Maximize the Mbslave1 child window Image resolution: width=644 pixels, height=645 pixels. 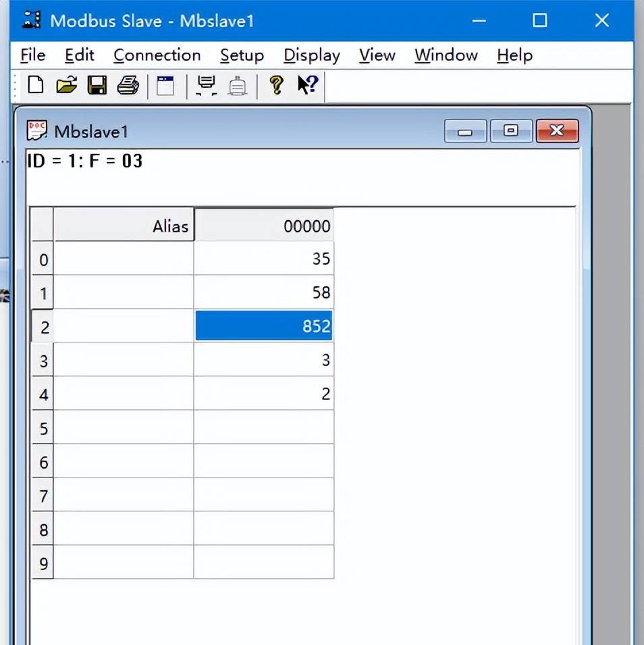coord(511,131)
